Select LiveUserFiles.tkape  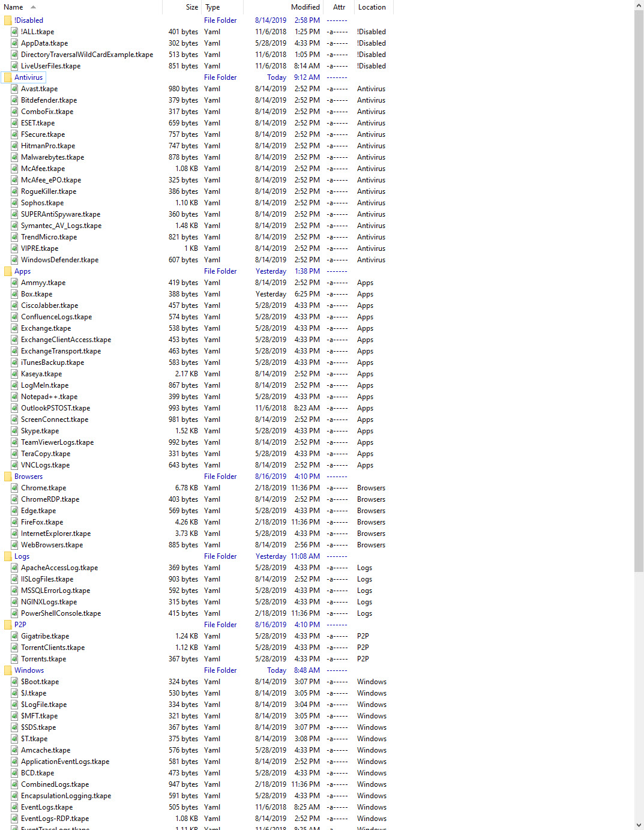(x=50, y=66)
